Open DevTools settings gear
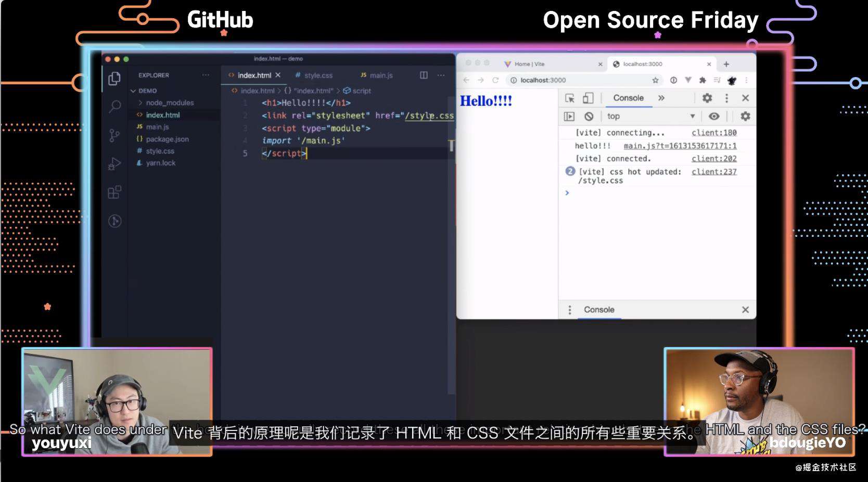 coord(707,98)
